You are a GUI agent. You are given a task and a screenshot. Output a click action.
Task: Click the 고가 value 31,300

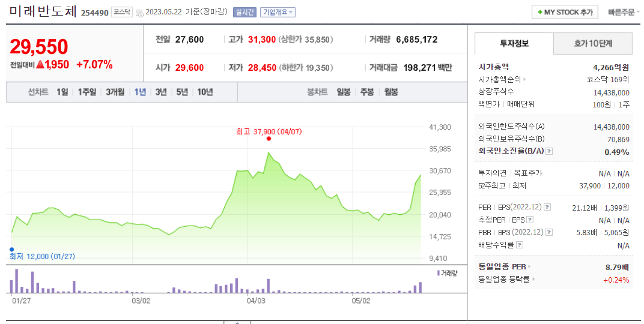click(x=262, y=40)
